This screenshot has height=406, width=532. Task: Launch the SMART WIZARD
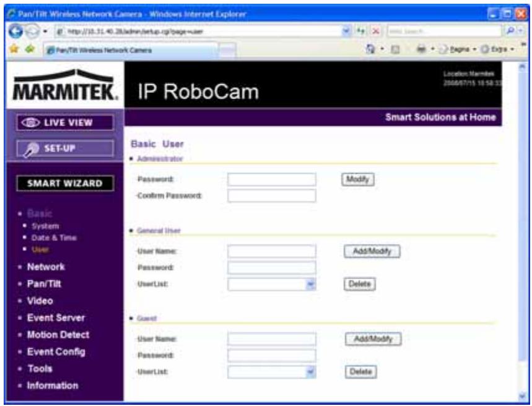[x=65, y=183]
